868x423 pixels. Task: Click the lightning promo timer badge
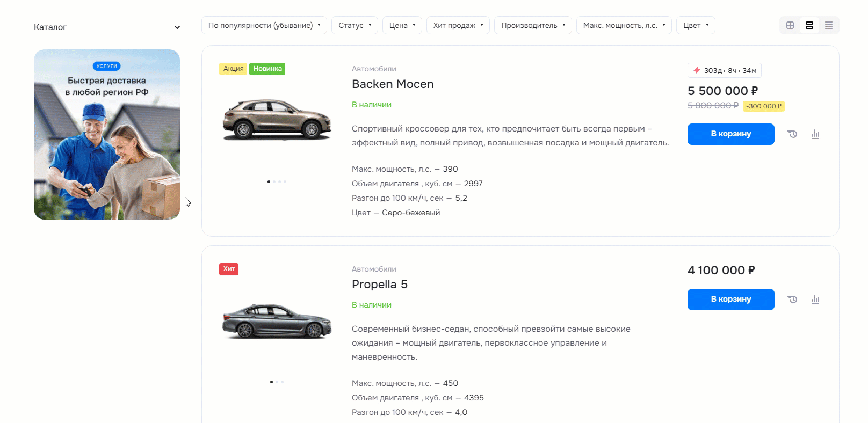(725, 70)
